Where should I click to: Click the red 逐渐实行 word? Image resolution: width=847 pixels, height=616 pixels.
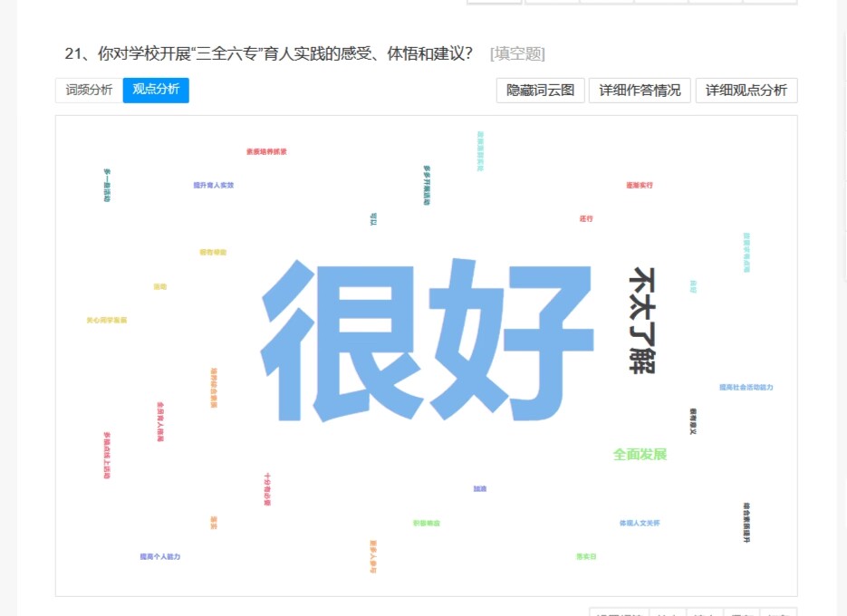[639, 185]
